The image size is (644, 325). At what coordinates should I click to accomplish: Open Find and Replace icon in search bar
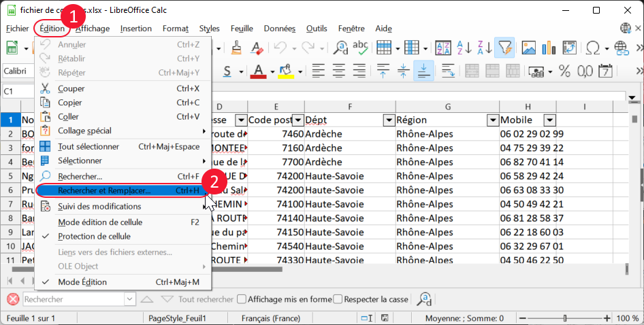(425, 299)
